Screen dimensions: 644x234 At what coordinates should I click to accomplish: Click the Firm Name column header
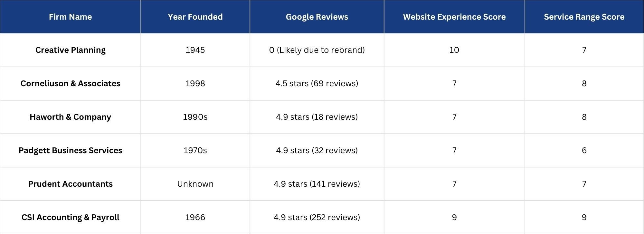click(x=70, y=17)
